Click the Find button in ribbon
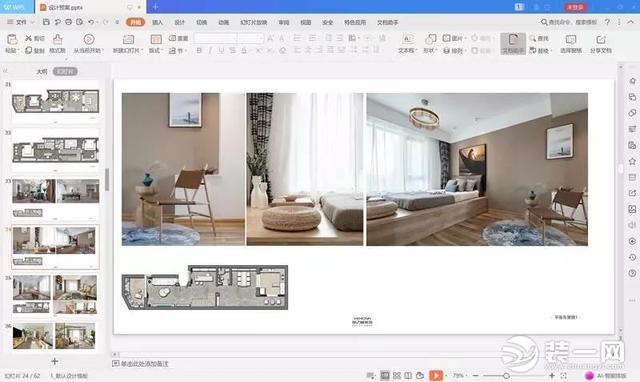The width and height of the screenshot is (640, 382). pyautogui.click(x=539, y=38)
